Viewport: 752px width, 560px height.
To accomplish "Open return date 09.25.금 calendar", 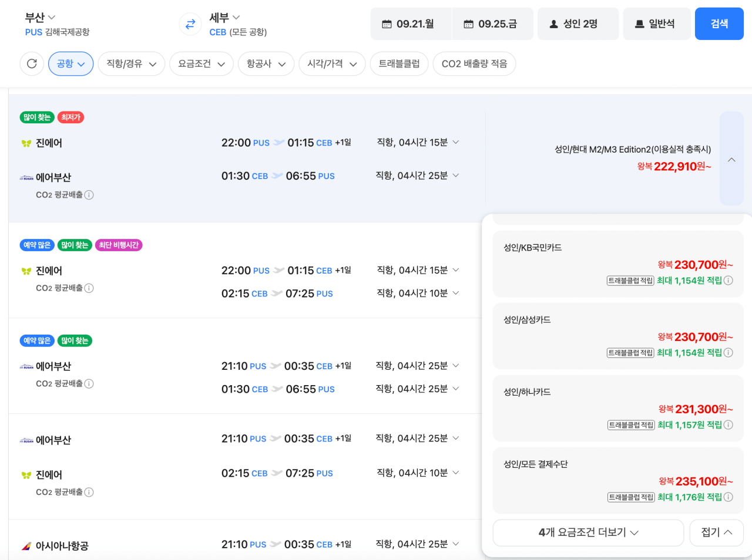I will (x=492, y=24).
